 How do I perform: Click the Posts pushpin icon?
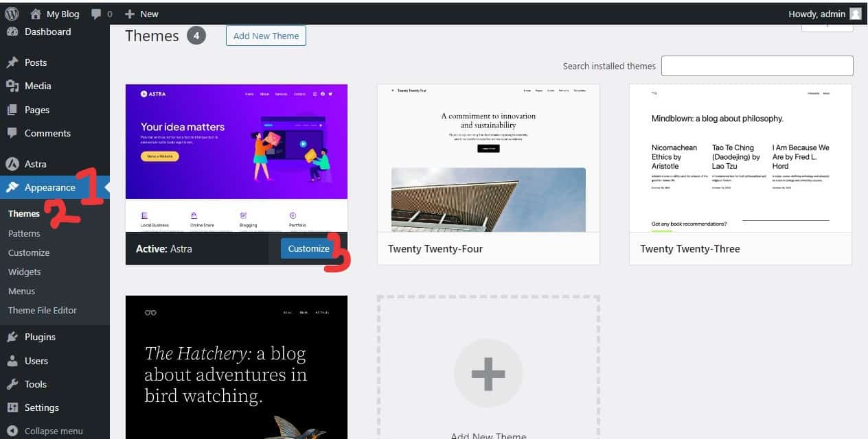[12, 62]
